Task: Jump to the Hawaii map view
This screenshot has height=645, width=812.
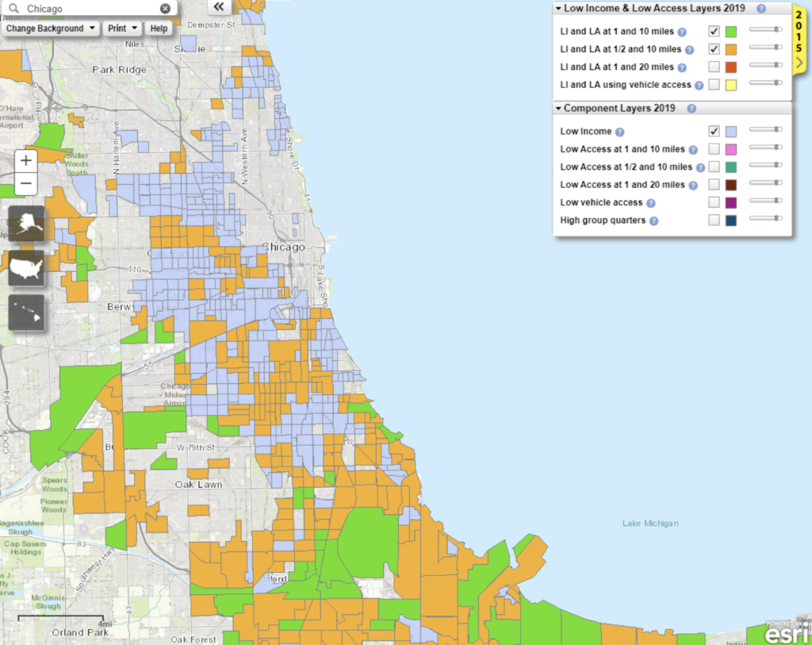Action: coord(26,313)
